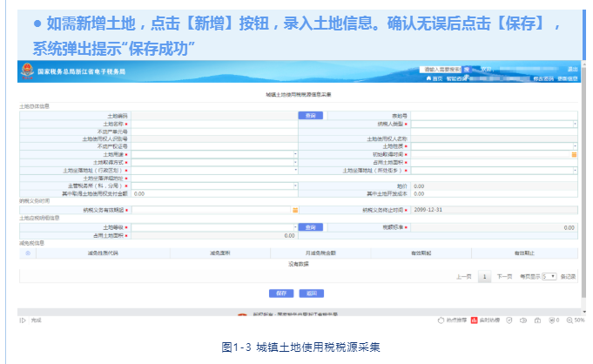The height and width of the screenshot is (364, 593).
Task: Click the 地价 value 0.00
Action: pos(419,186)
